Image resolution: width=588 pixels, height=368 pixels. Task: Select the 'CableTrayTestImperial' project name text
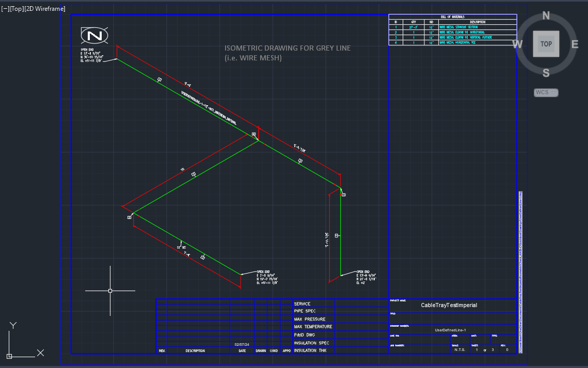(449, 306)
